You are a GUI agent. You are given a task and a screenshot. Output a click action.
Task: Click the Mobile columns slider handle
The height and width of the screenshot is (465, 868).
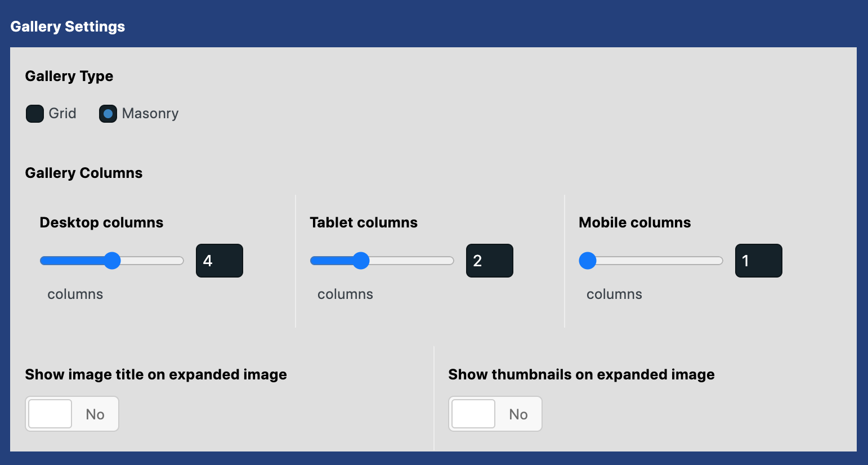tap(588, 261)
